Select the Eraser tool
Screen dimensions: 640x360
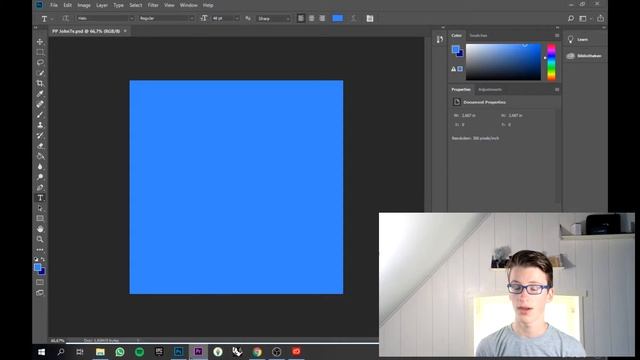point(40,146)
